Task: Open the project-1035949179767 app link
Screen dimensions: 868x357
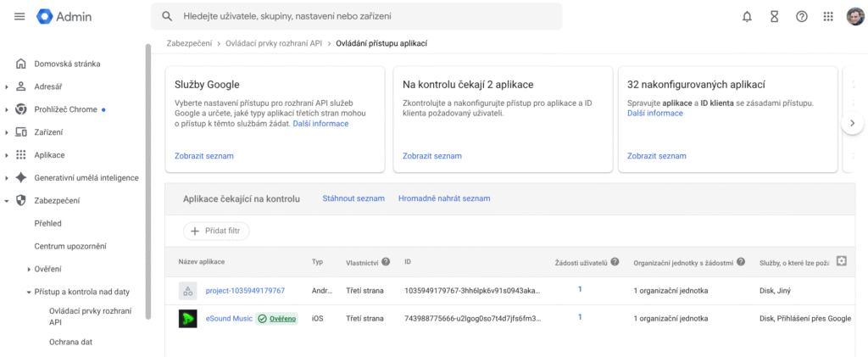Action: (245, 291)
